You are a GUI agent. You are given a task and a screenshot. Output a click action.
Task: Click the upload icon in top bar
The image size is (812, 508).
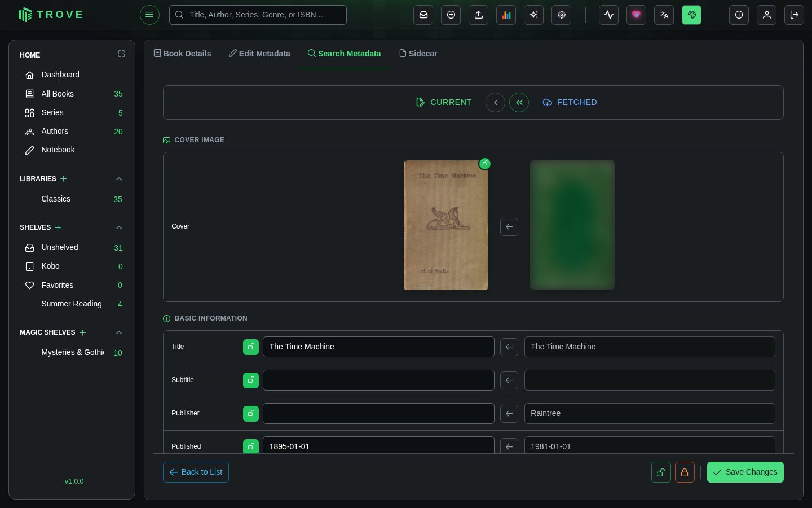tap(479, 15)
